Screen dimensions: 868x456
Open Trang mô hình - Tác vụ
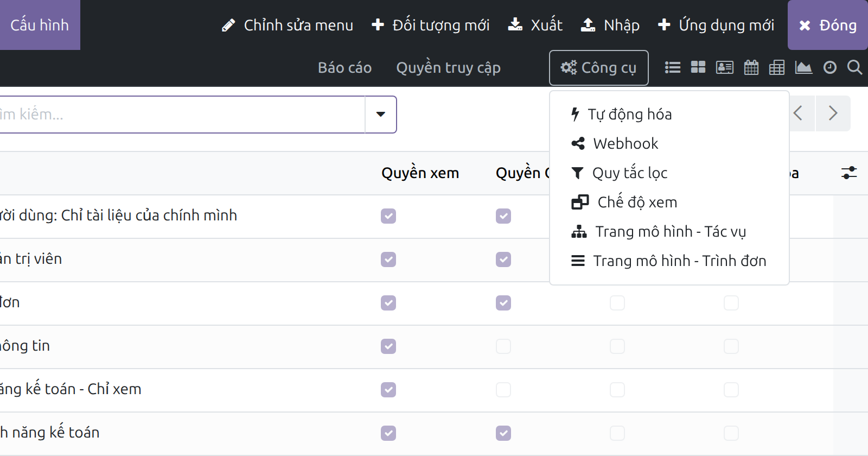point(669,231)
